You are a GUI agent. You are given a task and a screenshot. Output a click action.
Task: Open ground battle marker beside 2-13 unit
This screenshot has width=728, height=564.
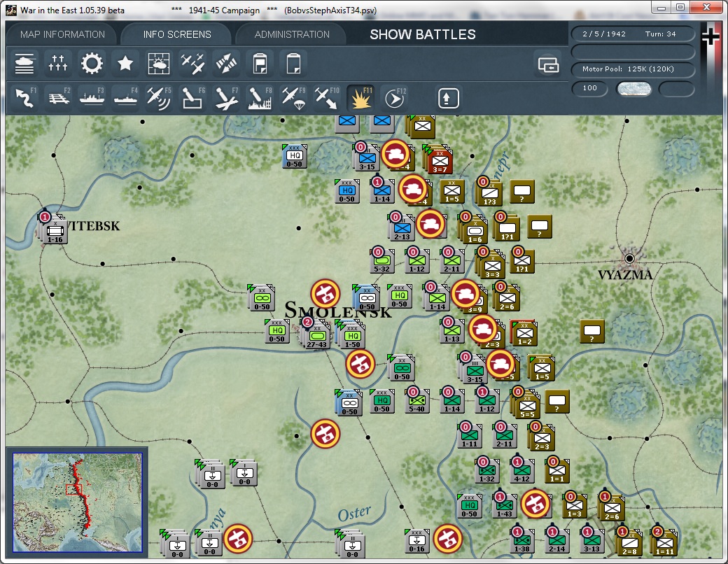(x=430, y=224)
